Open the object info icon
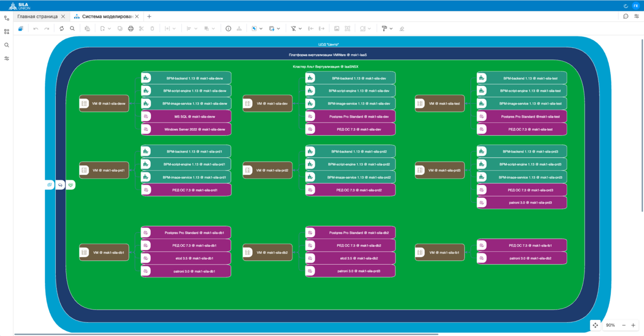The height and width of the screenshot is (336, 644). [x=228, y=28]
